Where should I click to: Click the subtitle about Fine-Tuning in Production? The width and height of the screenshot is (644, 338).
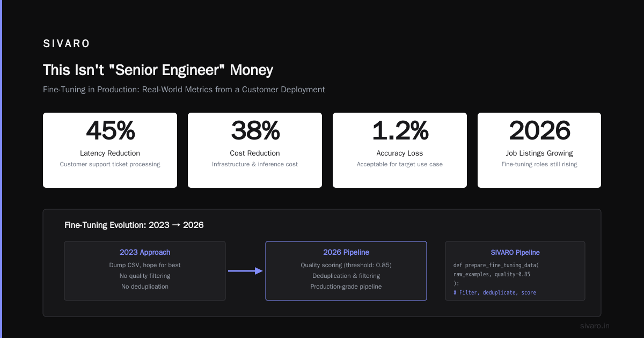coord(184,90)
